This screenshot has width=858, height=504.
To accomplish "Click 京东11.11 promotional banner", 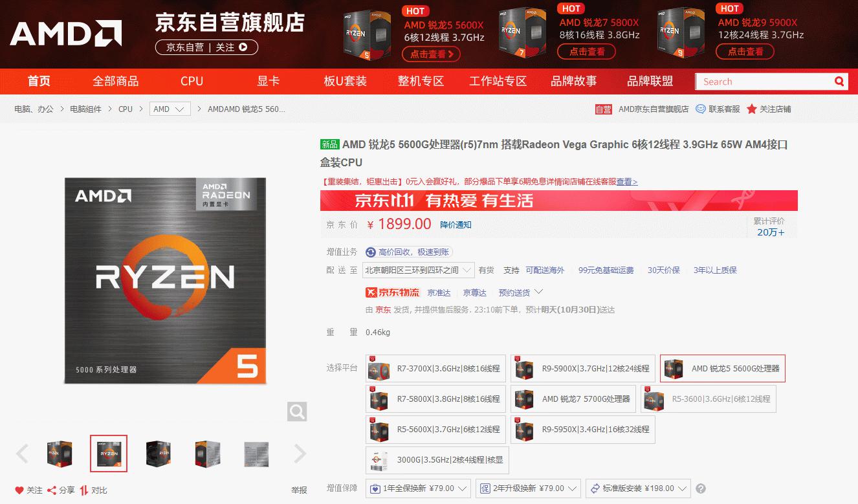I will (559, 201).
